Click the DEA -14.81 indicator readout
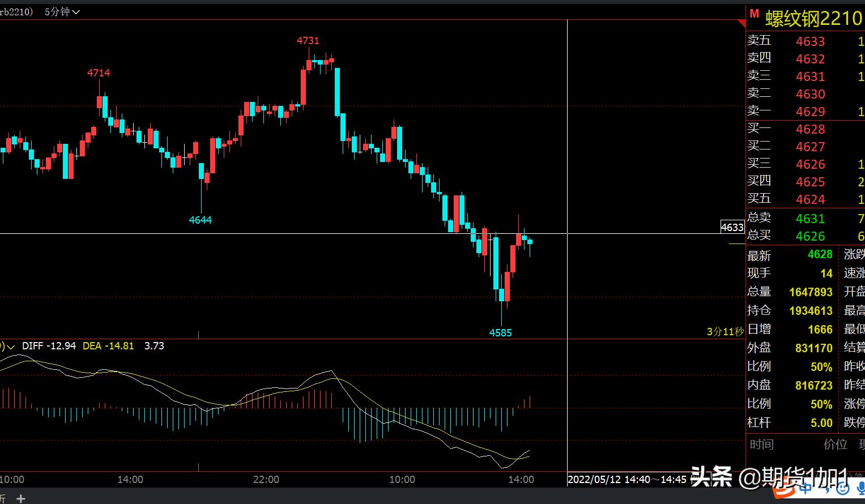 coord(108,346)
